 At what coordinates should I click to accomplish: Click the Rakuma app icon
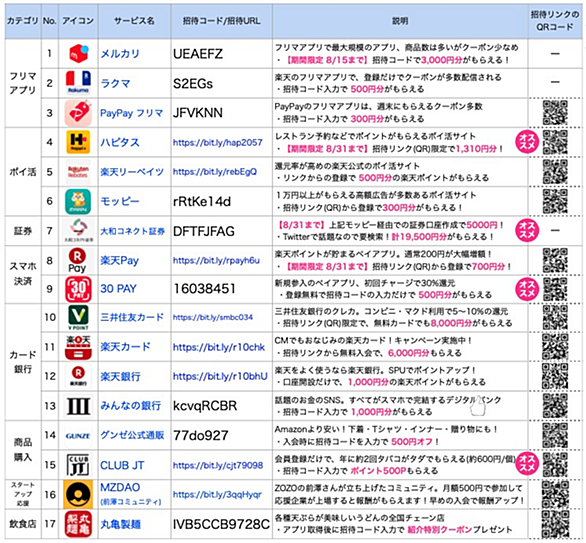point(78,83)
